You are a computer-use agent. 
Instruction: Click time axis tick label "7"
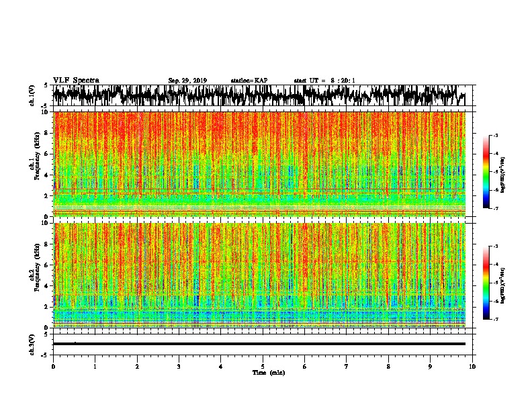click(347, 367)
